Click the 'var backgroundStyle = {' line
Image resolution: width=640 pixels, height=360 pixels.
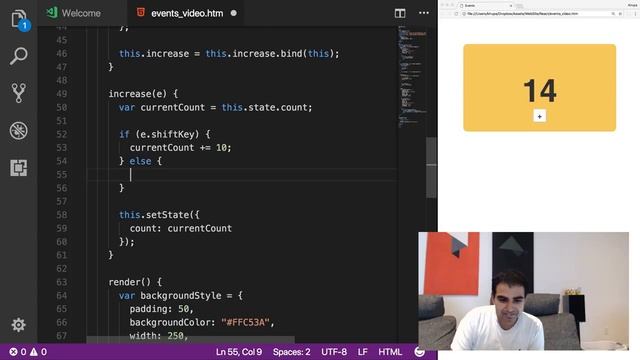click(181, 296)
